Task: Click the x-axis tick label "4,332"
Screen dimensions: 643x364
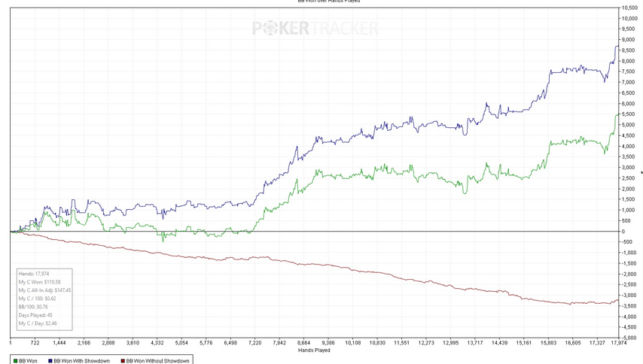Action: click(x=157, y=343)
